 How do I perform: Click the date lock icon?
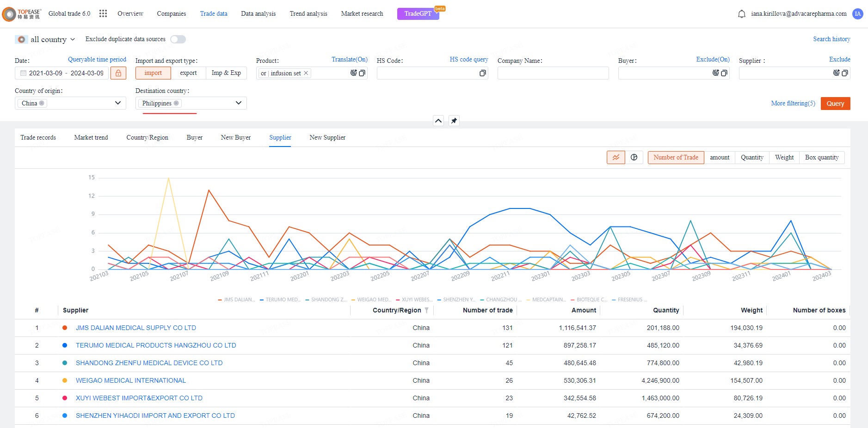tap(118, 73)
